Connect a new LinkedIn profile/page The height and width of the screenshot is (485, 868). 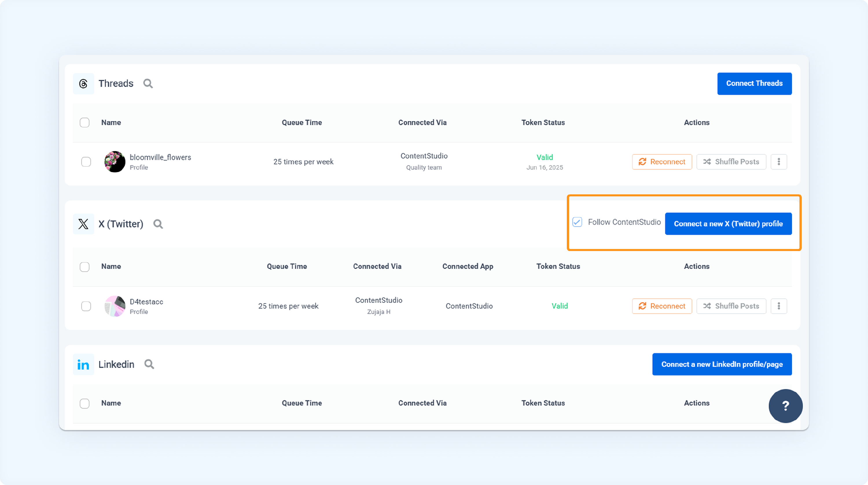click(722, 364)
